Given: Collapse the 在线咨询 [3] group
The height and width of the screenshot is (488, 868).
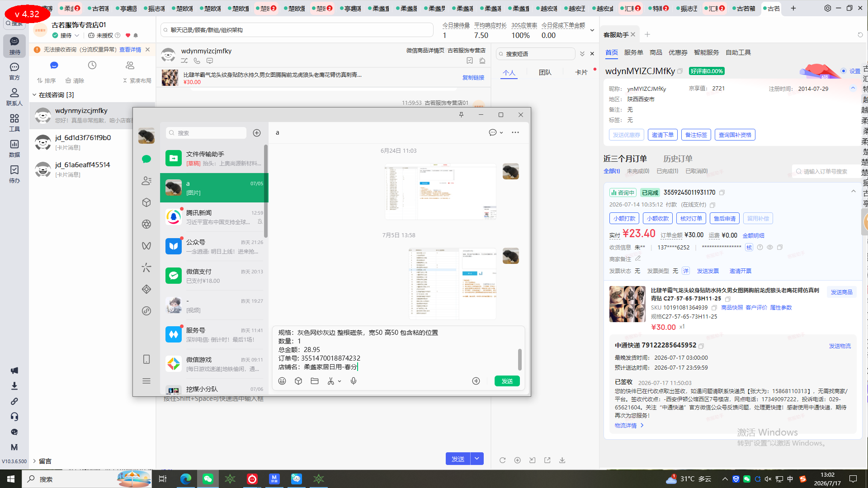Looking at the screenshot, I should 34,95.
